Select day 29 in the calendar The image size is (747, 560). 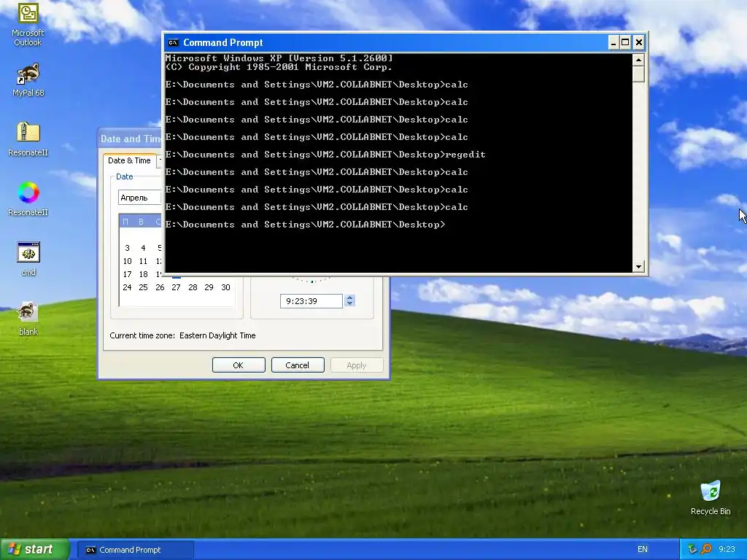pyautogui.click(x=209, y=287)
